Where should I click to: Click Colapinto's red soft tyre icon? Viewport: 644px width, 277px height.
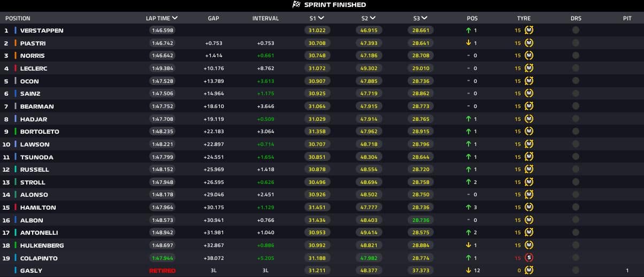[529, 258]
